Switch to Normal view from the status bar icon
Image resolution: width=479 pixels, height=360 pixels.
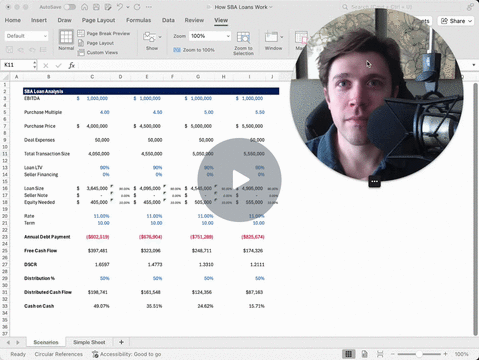click(x=348, y=354)
